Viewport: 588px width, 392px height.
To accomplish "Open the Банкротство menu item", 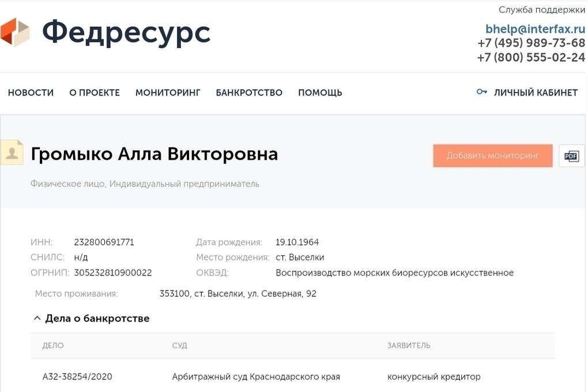I will [x=249, y=92].
